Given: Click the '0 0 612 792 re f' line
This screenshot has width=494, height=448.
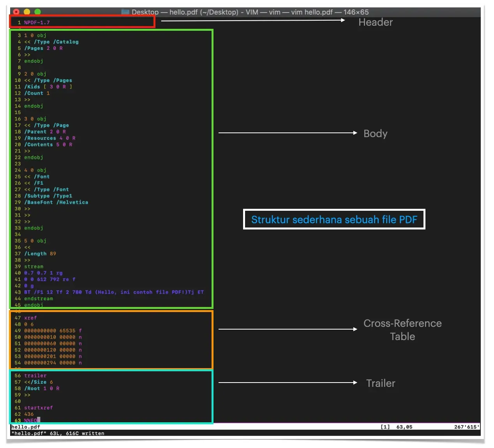Looking at the screenshot, I should 49,280.
